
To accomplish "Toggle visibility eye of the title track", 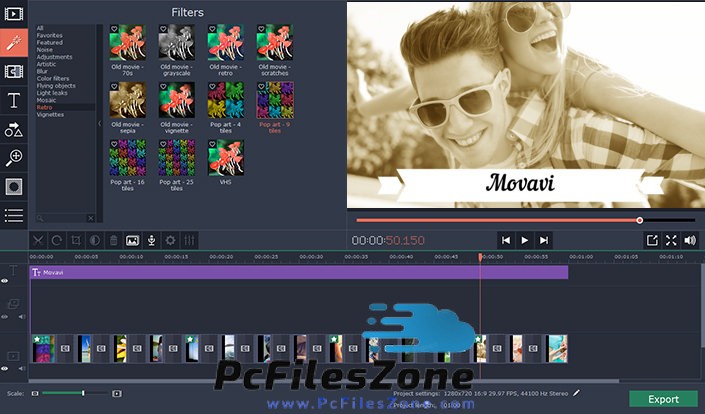I will point(5,281).
